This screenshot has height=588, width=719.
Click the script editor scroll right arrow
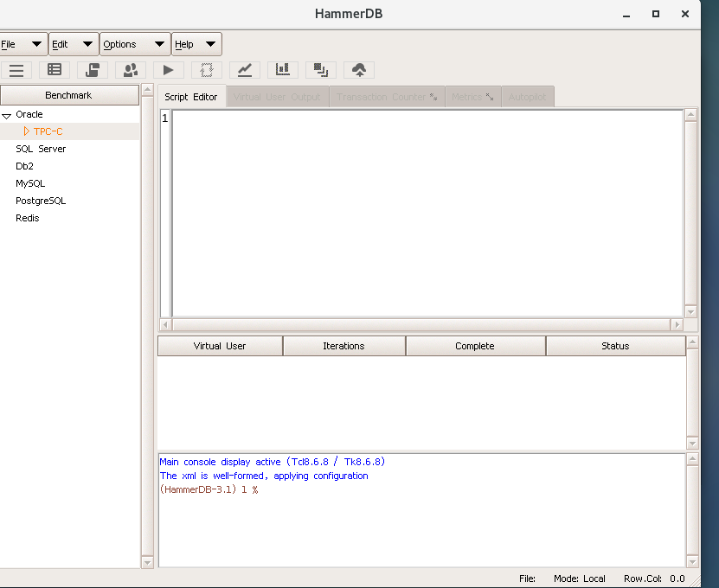click(x=677, y=325)
